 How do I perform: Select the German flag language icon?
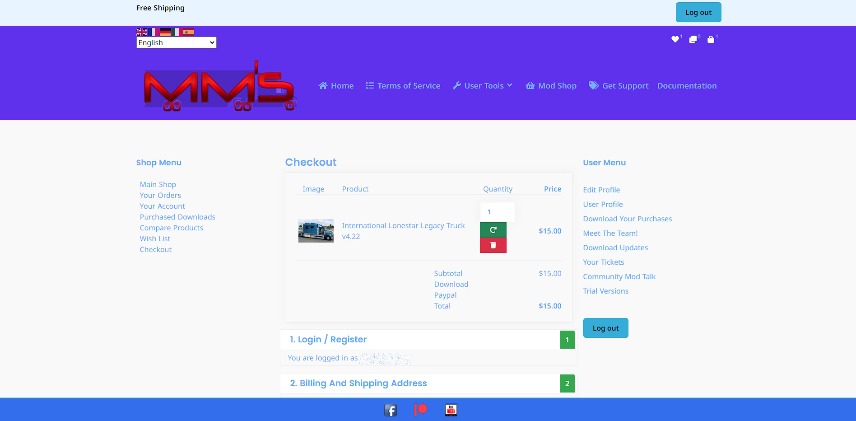tap(165, 32)
